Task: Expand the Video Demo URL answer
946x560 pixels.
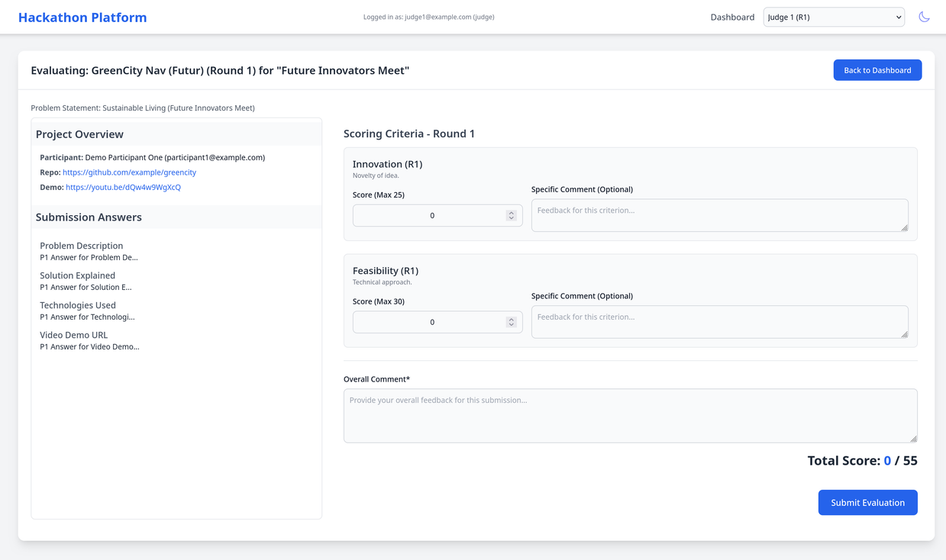Action: (x=74, y=335)
